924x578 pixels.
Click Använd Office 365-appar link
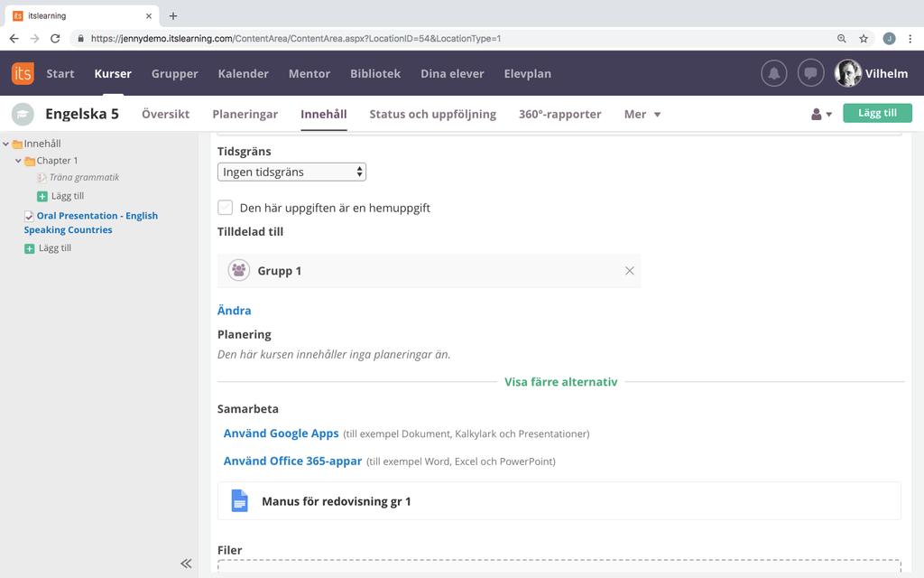point(292,461)
